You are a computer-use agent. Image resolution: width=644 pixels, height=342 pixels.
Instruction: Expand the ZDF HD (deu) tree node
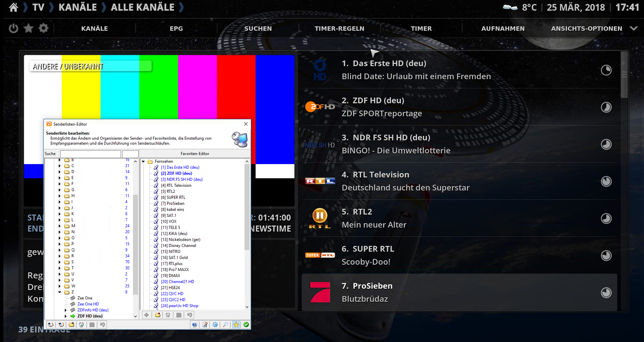66,316
